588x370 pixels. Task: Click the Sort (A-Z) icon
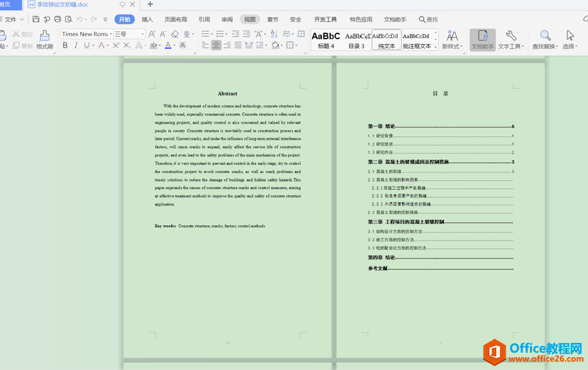click(x=274, y=34)
